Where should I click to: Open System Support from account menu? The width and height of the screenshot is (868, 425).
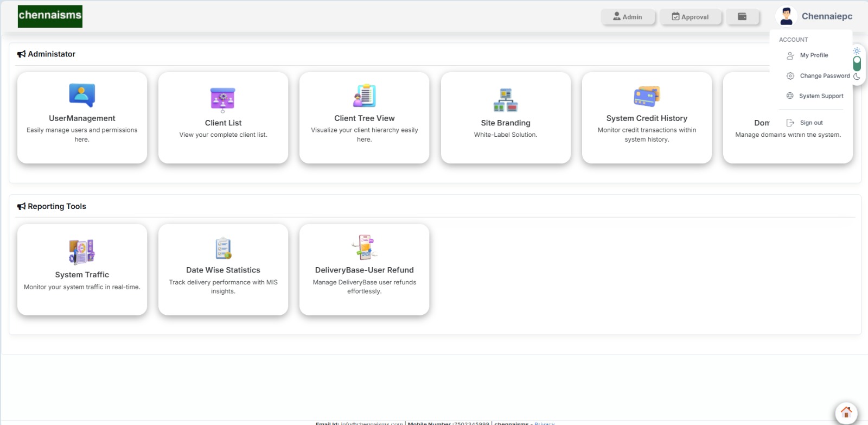821,96
